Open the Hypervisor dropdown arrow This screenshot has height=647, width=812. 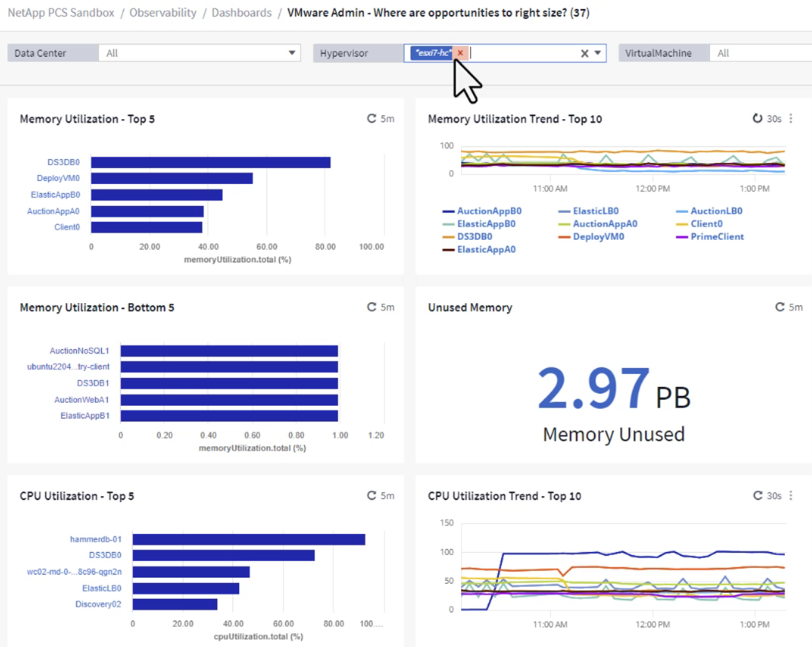point(598,53)
